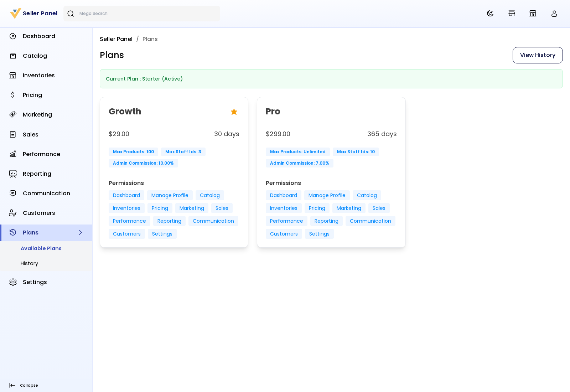Click Admin Commission: 7.00% badge
Viewport: 570px width, 392px height.
(x=300, y=163)
